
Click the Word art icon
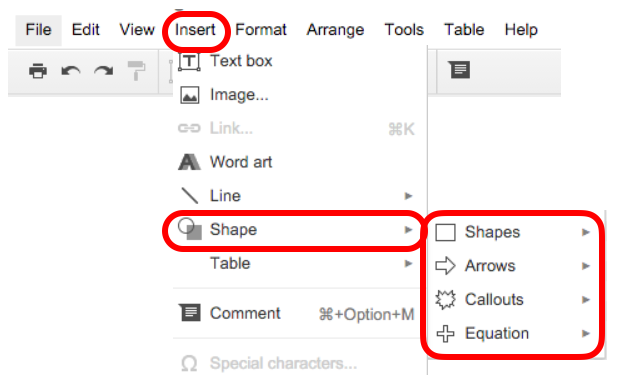click(x=189, y=162)
